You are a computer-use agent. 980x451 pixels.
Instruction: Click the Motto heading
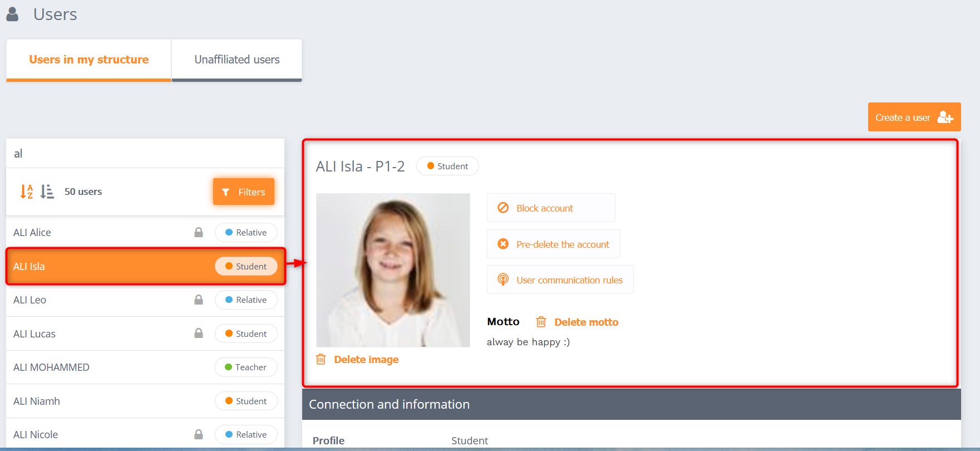503,322
